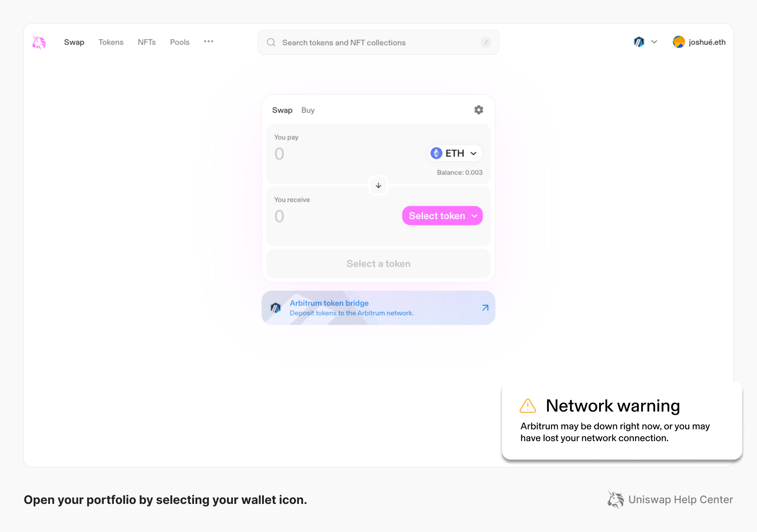This screenshot has height=532, width=757.
Task: Click the ETH token logo
Action: point(436,153)
